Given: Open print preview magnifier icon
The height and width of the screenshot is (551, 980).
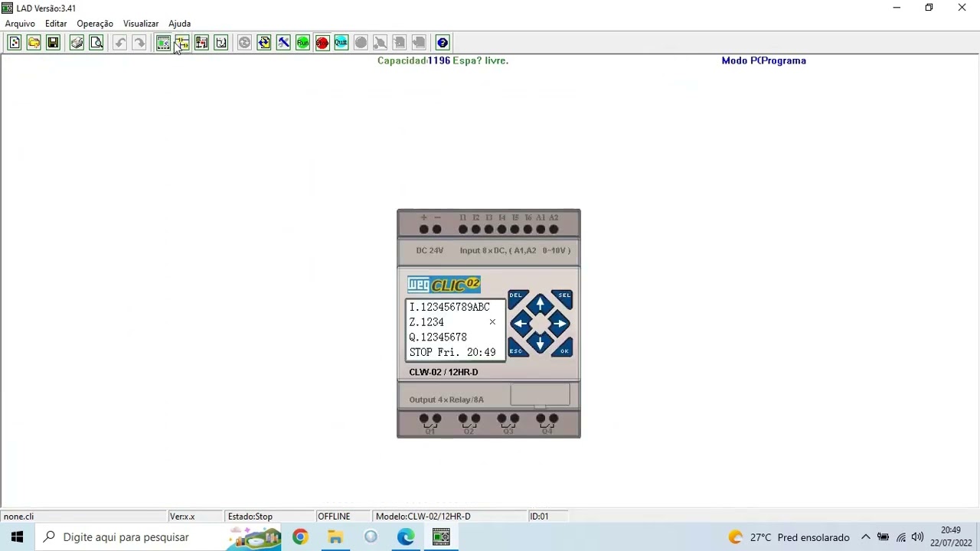Looking at the screenshot, I should [x=96, y=43].
